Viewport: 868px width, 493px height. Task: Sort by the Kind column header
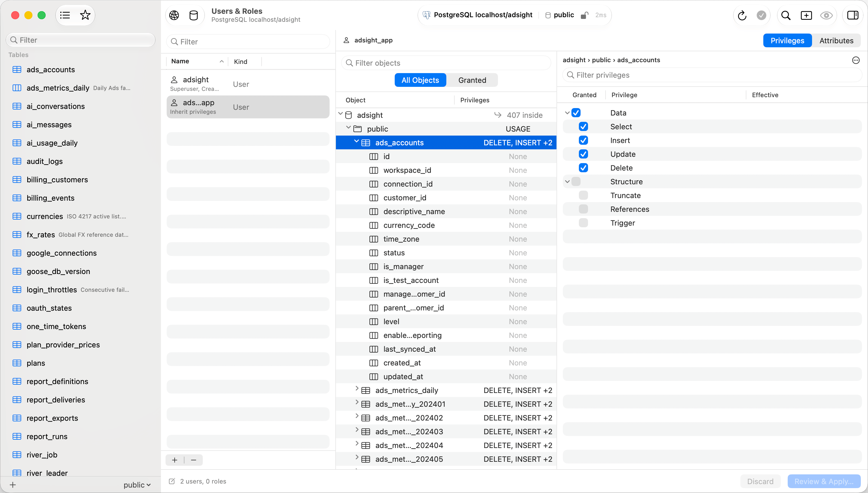coord(245,62)
